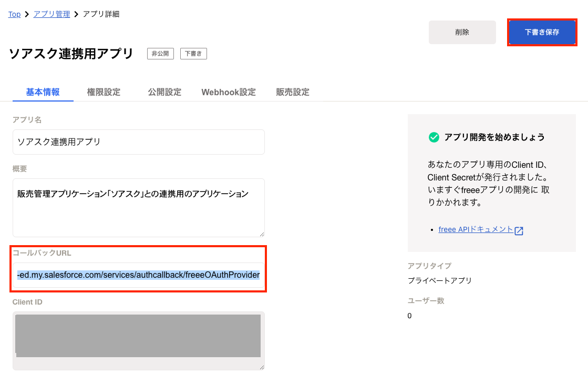
Task: Switch to the 権限設定 tab
Action: point(104,92)
